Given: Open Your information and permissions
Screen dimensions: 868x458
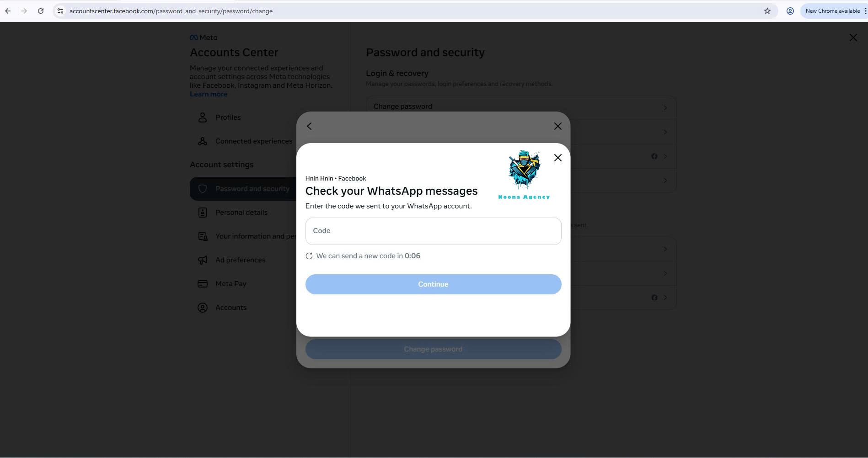Looking at the screenshot, I should click(x=243, y=236).
